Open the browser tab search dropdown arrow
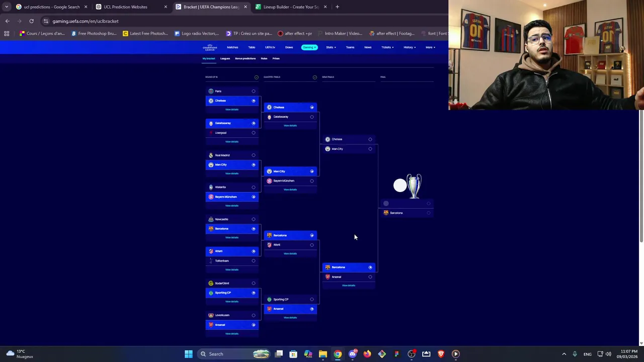The width and height of the screenshot is (644, 362). [x=7, y=7]
